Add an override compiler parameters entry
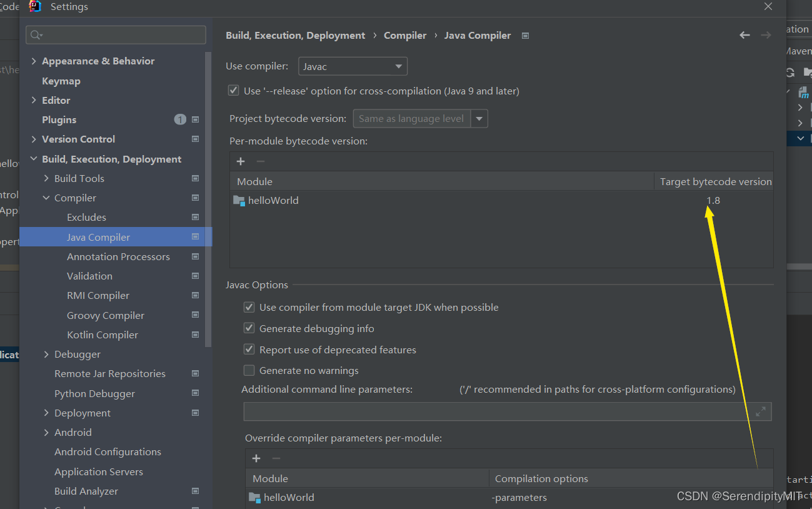The height and width of the screenshot is (509, 812). [x=256, y=458]
